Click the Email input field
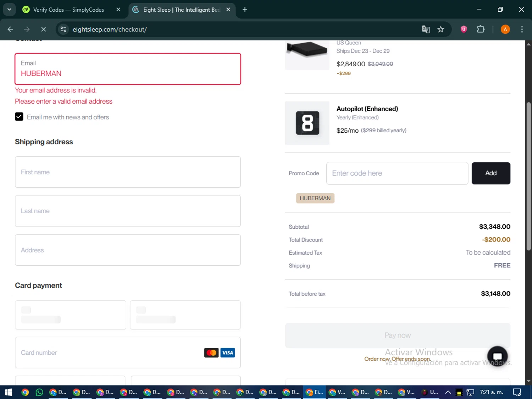Screen dimensions: 532x399 pyautogui.click(x=128, y=69)
